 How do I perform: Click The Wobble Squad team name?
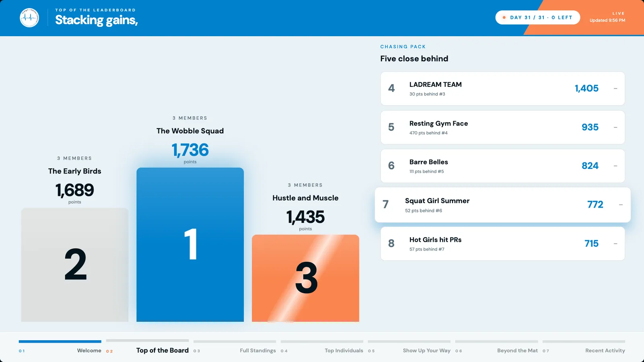[x=190, y=131]
